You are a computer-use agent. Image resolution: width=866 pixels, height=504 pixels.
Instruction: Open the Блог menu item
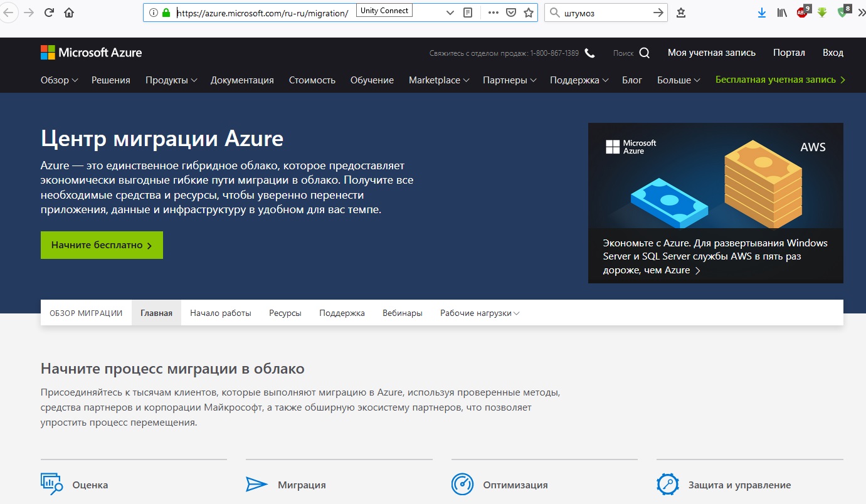pyautogui.click(x=632, y=80)
